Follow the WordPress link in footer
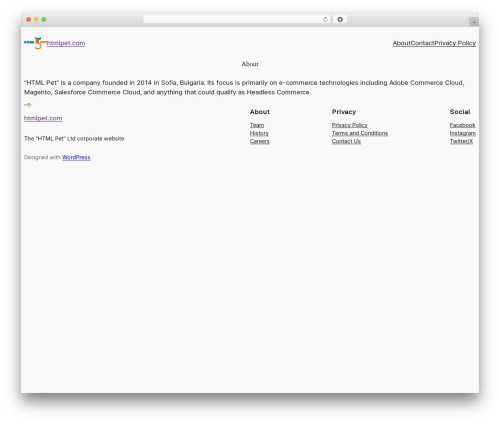Screen dimensions: 500x423 [x=76, y=157]
